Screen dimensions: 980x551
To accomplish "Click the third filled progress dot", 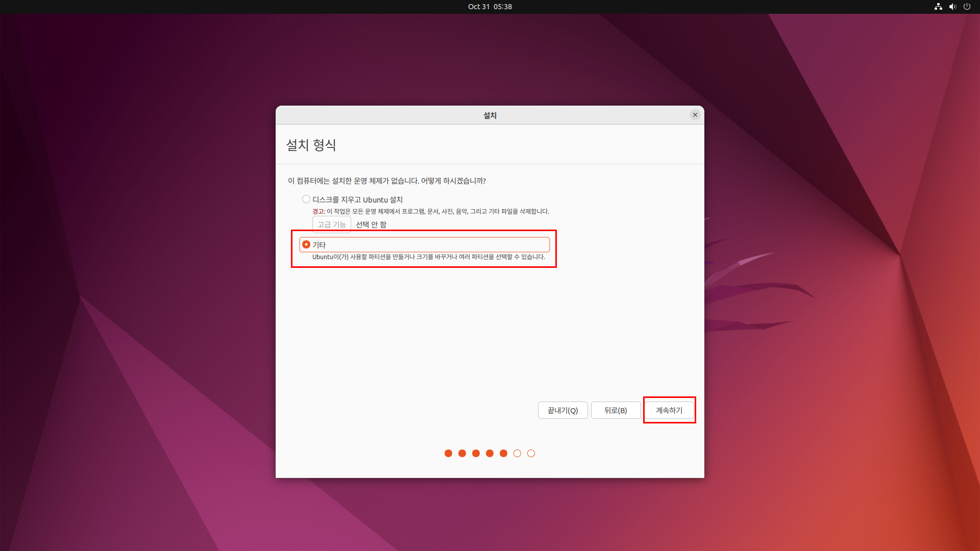I will pyautogui.click(x=476, y=453).
